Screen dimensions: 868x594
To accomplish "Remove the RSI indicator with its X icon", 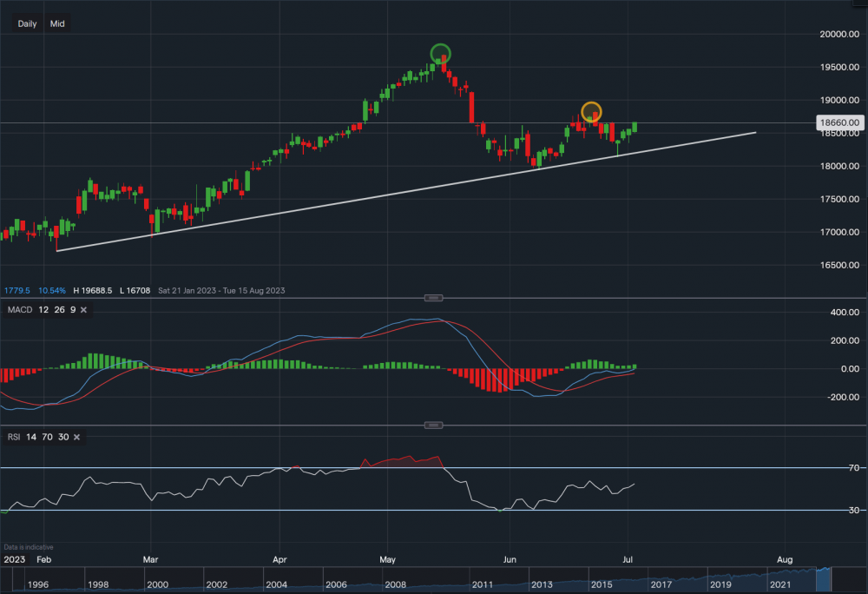I will (x=75, y=437).
